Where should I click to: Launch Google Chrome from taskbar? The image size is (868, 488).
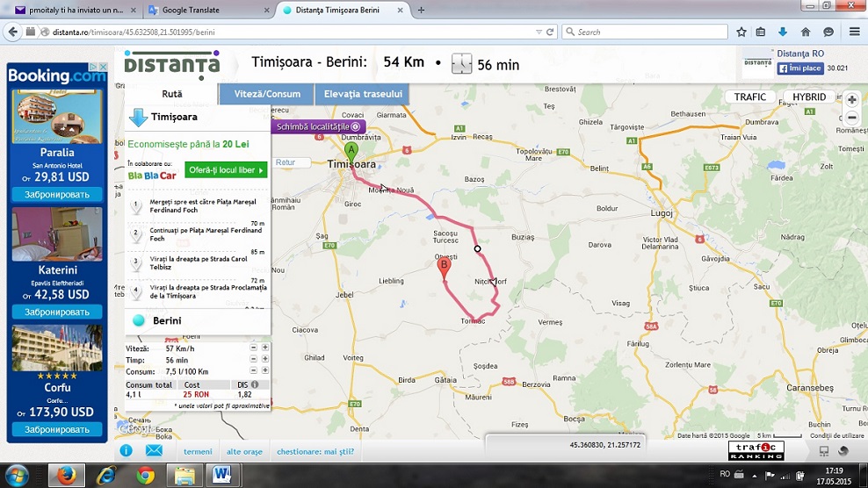(146, 476)
